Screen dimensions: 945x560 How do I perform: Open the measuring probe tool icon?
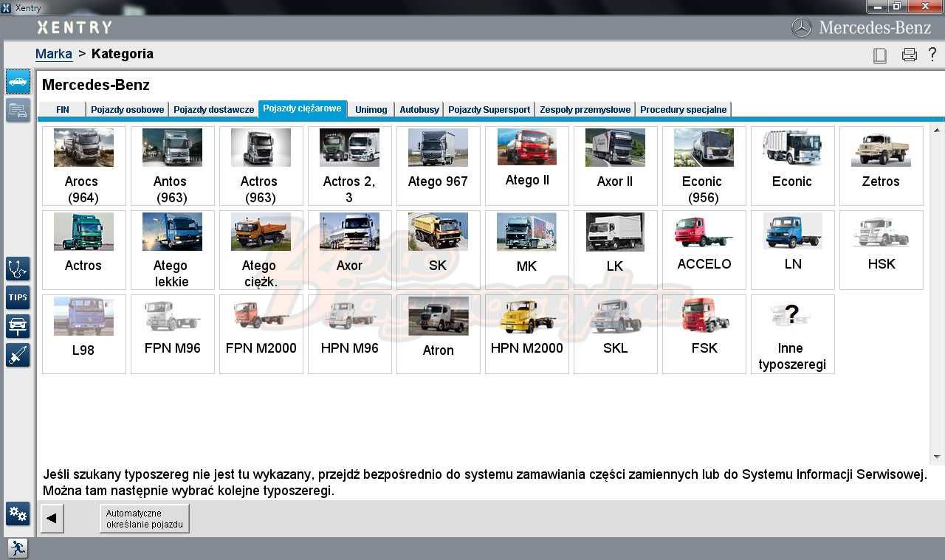click(x=18, y=355)
